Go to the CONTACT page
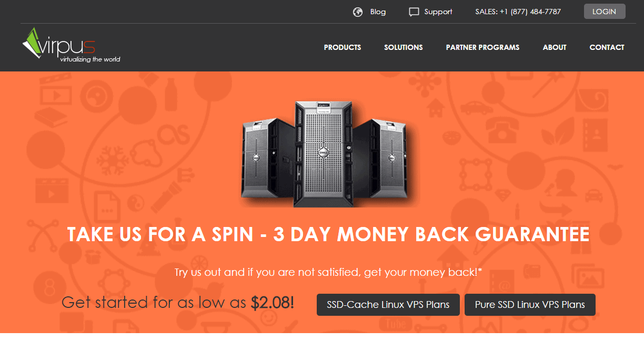Screen dimensions: 644x341 point(607,47)
